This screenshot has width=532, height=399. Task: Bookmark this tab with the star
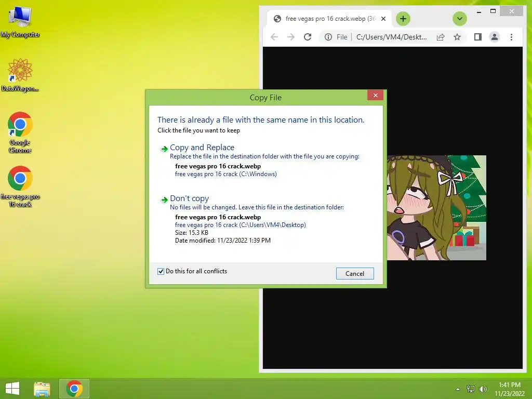click(457, 37)
